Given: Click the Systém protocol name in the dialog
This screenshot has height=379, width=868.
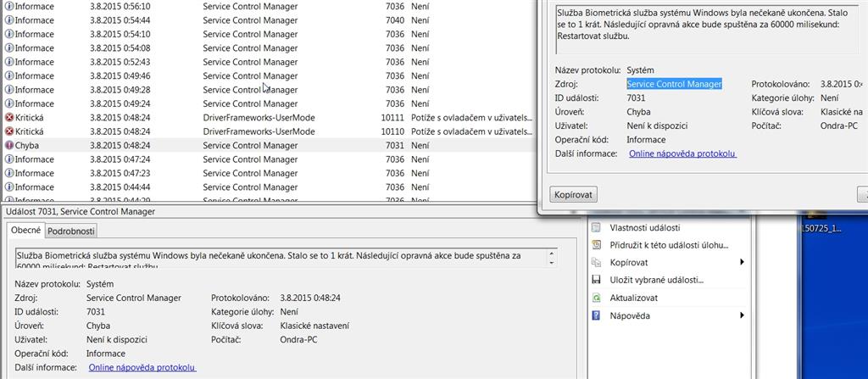Looking at the screenshot, I should click(x=640, y=70).
